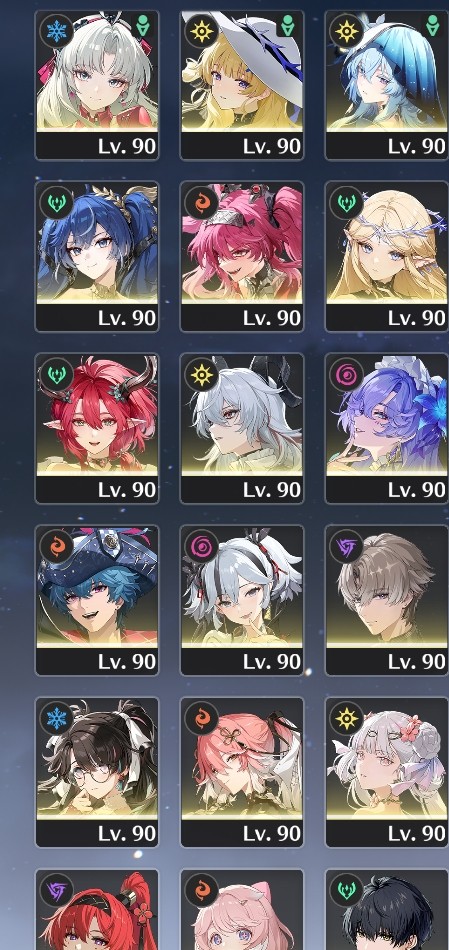Click the green figure marker on the silver-haired girl's card

tap(144, 27)
